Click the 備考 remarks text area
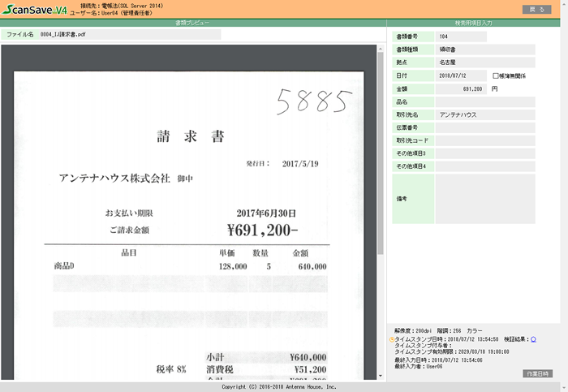 (x=484, y=199)
